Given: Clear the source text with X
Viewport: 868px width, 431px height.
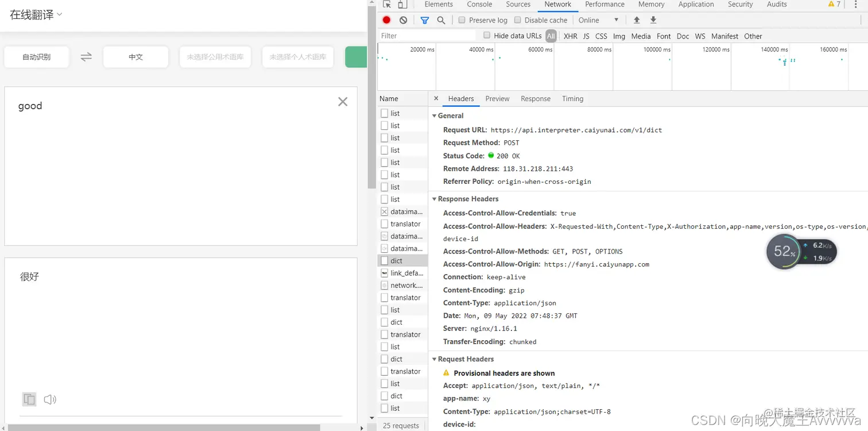Looking at the screenshot, I should [x=343, y=102].
